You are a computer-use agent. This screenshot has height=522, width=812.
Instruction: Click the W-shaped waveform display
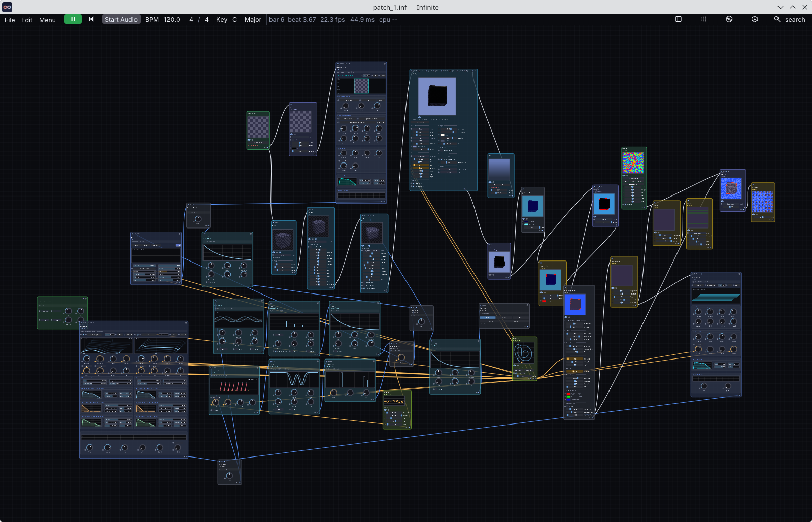[x=294, y=379]
